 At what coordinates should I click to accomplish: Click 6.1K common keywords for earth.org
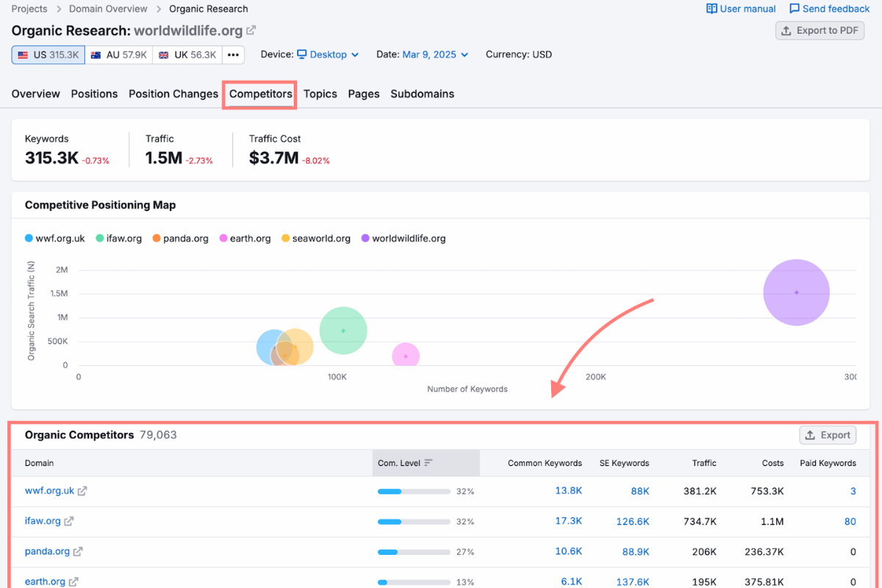(x=572, y=581)
